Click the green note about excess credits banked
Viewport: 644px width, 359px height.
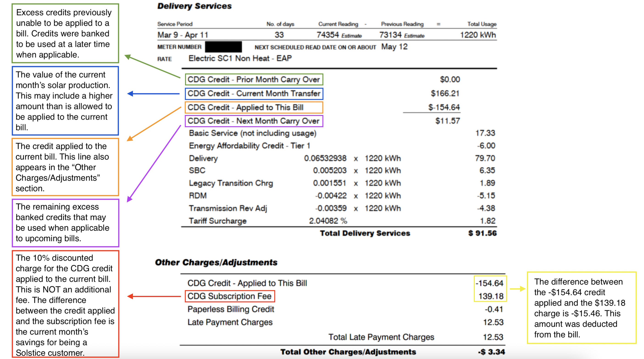(65, 34)
